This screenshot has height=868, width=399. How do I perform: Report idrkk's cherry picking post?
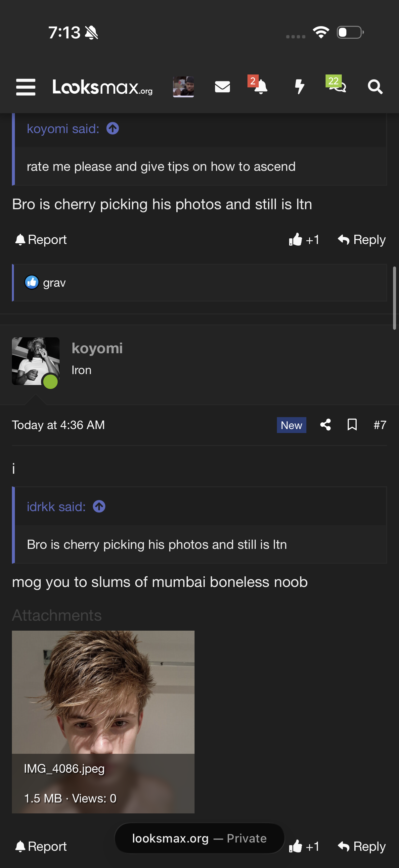(41, 240)
